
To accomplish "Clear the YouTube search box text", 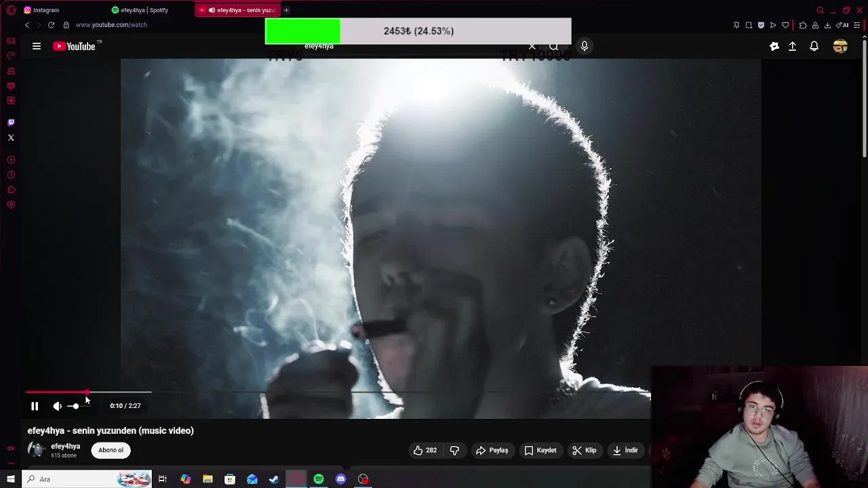I will pyautogui.click(x=532, y=47).
